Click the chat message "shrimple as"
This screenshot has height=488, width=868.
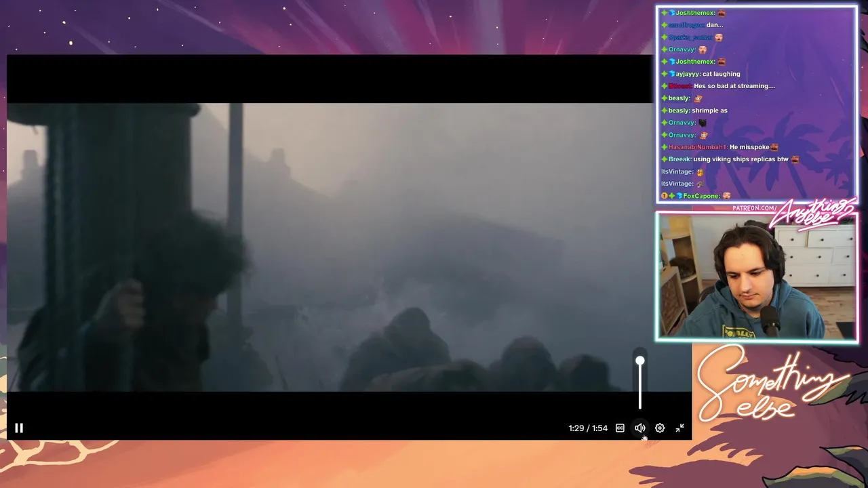[x=709, y=110]
